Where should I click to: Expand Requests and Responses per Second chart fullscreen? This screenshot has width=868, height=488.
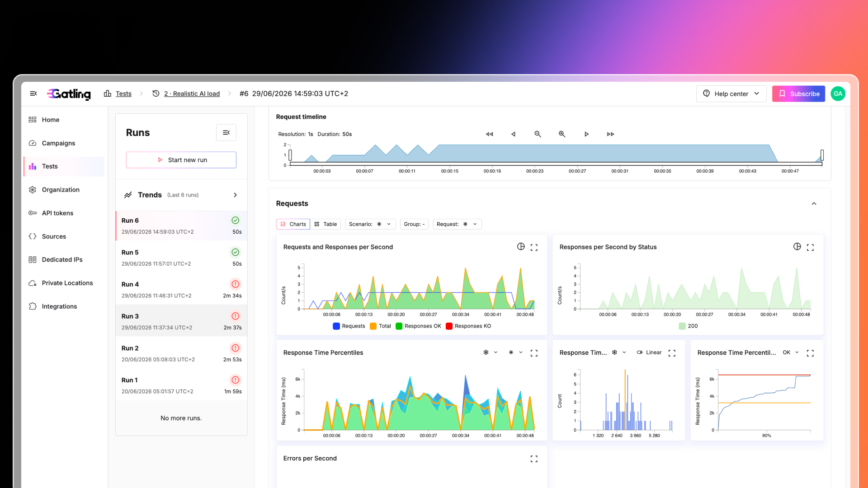(534, 247)
